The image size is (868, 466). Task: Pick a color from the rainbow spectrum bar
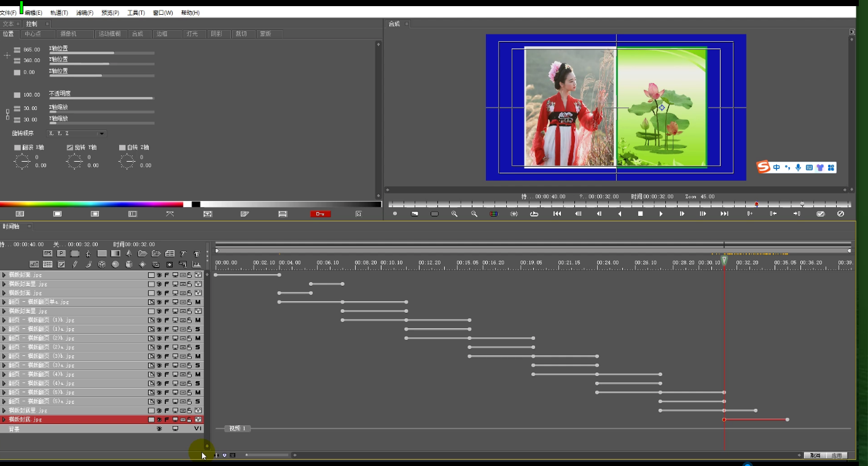(92, 204)
